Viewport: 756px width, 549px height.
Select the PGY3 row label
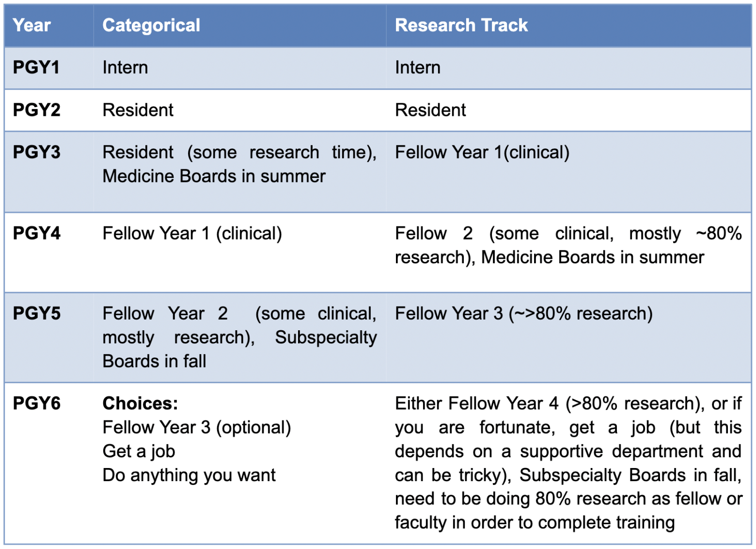point(37,152)
